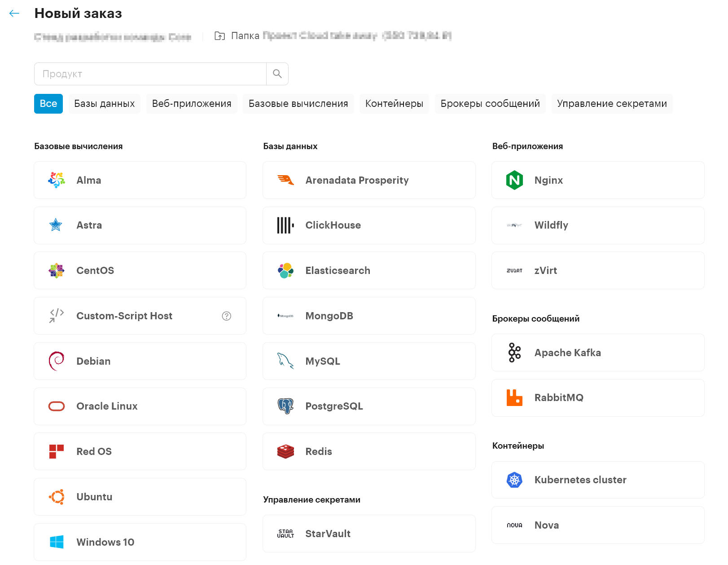Open the ClickHouse product card
The image size is (728, 565).
pyautogui.click(x=369, y=225)
